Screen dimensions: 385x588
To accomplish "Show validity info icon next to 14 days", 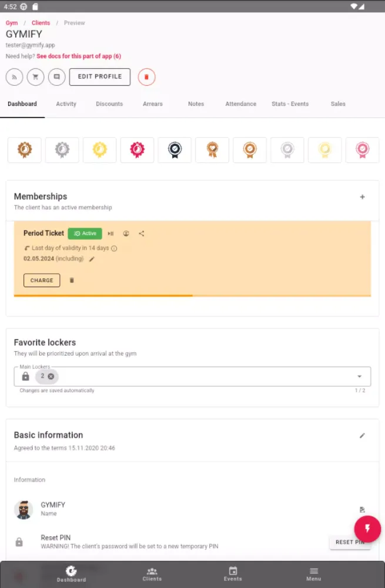I will coord(115,248).
